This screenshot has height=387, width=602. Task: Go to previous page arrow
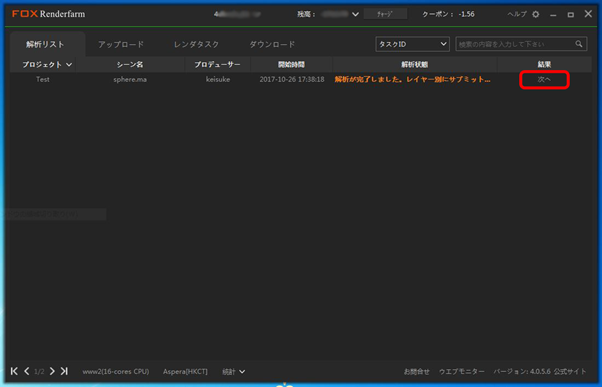pos(26,371)
